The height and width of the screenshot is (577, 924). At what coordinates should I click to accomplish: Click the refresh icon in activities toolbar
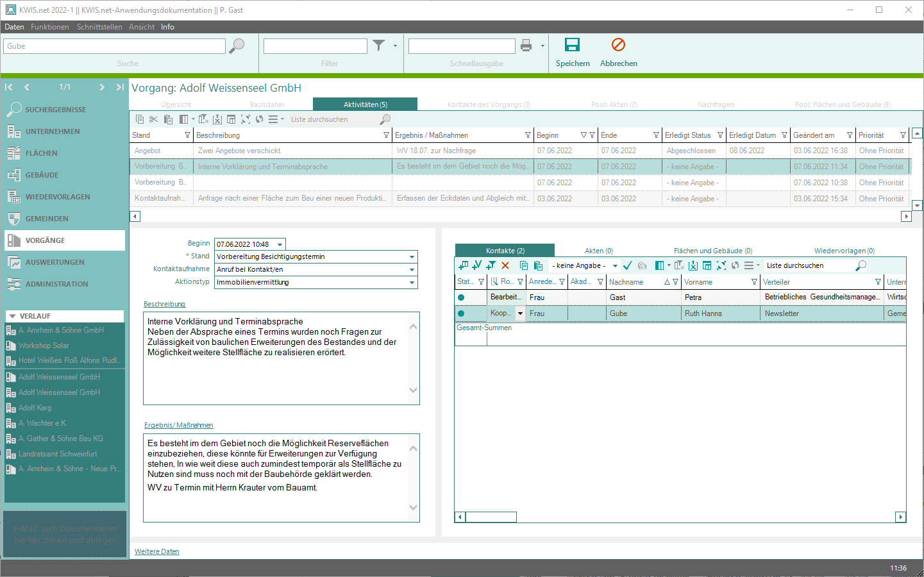coord(260,119)
